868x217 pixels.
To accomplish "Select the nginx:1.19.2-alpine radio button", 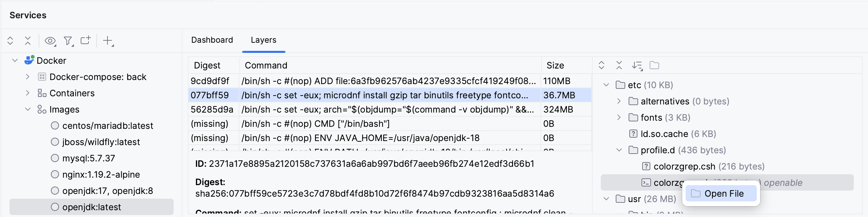I will coord(55,174).
